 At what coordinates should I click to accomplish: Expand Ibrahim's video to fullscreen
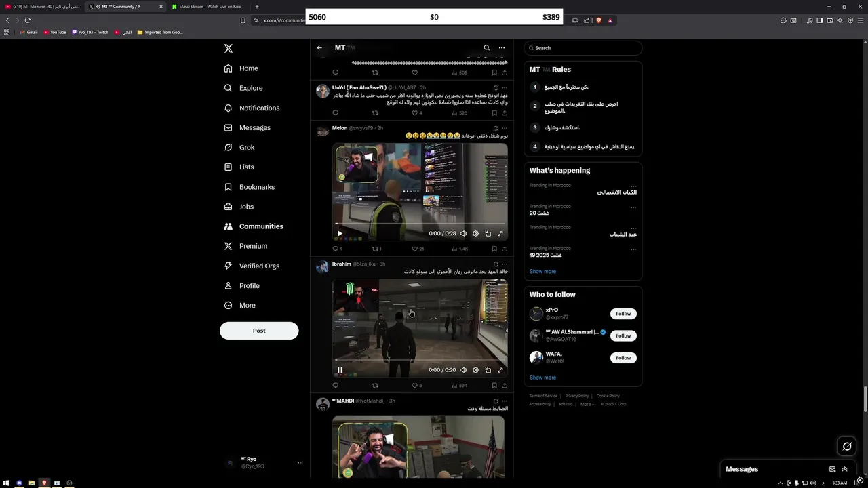(x=500, y=370)
